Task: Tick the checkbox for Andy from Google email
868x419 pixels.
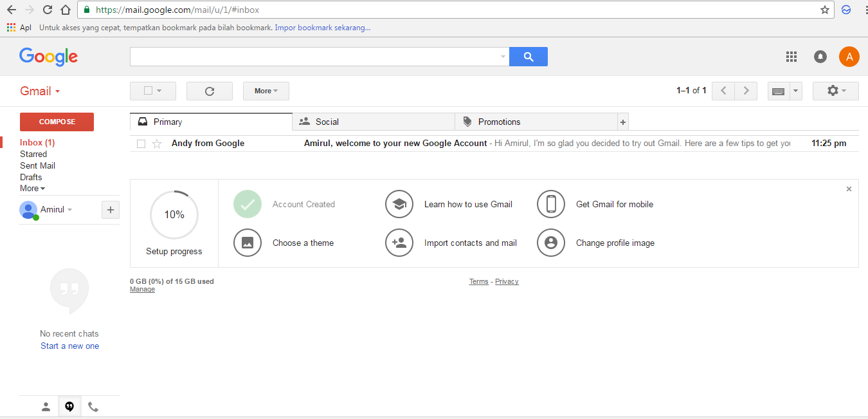Action: click(141, 144)
